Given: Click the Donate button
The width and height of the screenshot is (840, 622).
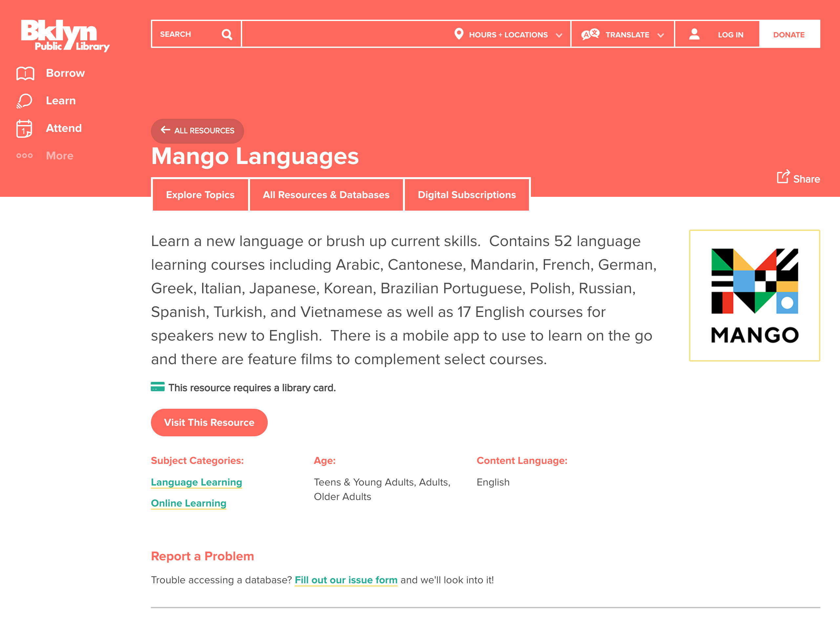Looking at the screenshot, I should point(789,35).
